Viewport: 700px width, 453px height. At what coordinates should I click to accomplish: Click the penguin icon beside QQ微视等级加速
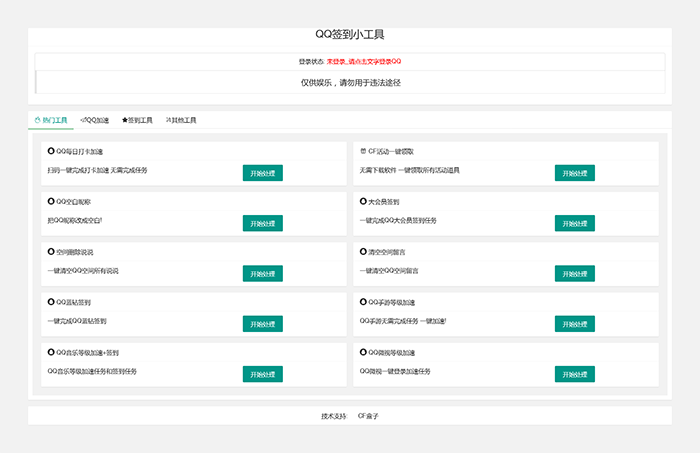tap(363, 353)
